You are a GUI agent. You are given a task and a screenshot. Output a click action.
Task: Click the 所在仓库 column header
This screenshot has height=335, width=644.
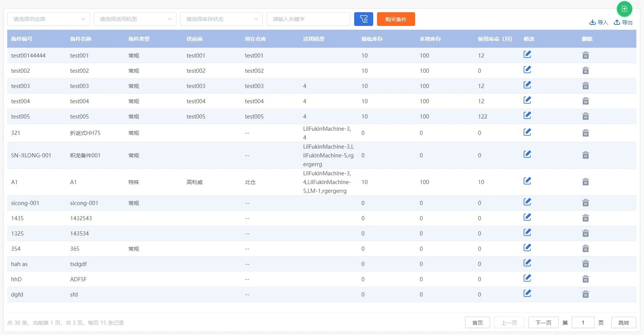[256, 39]
